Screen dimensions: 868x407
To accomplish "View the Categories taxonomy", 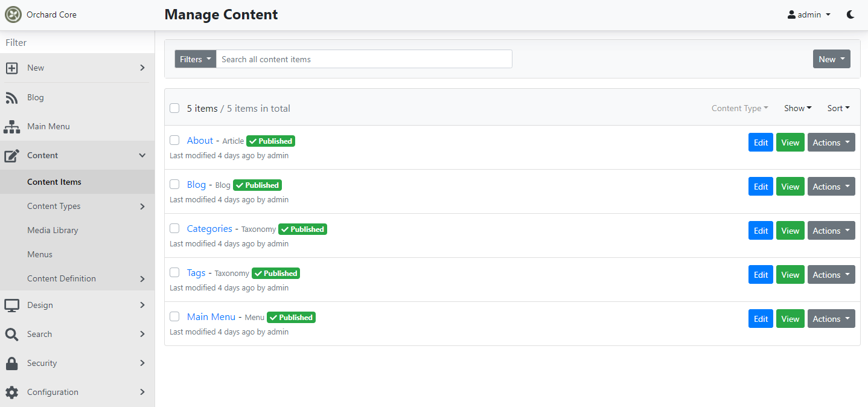I will click(790, 231).
